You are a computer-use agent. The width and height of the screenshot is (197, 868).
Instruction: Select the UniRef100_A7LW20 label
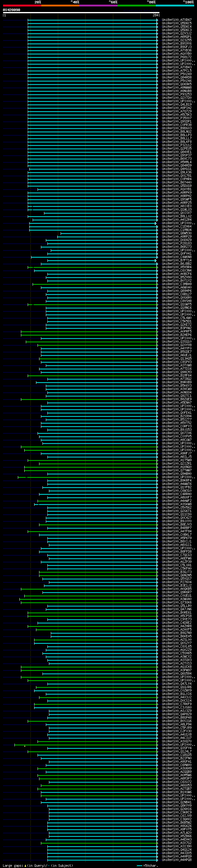176,833
